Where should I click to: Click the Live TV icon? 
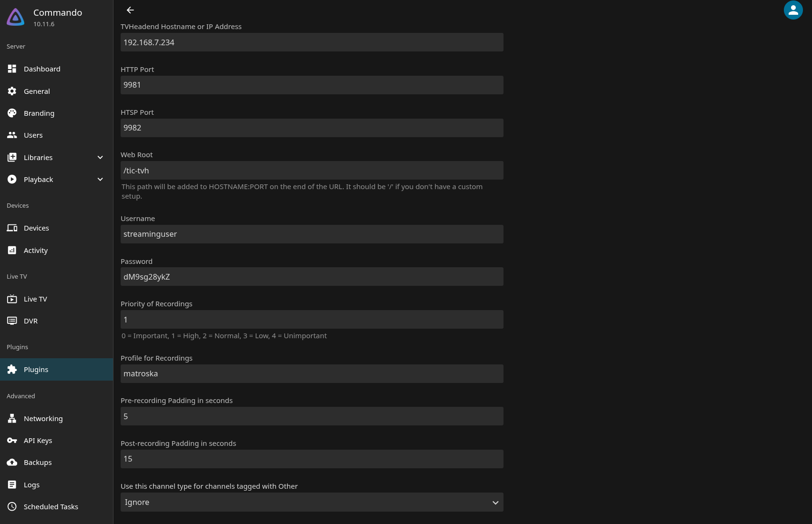coord(12,299)
